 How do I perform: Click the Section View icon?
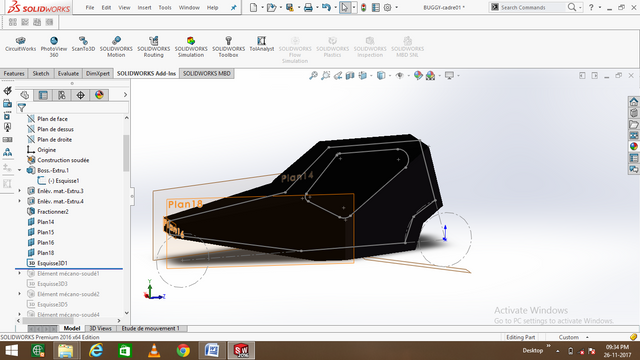pyautogui.click(x=350, y=76)
